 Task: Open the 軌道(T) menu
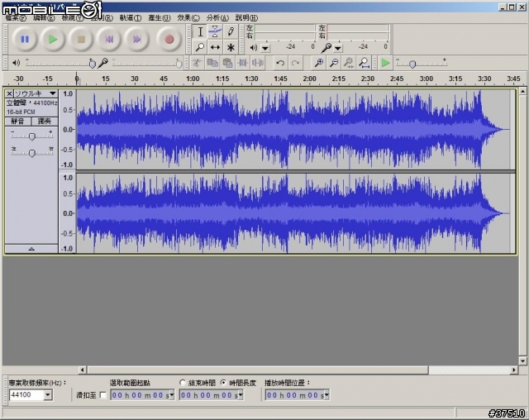click(x=131, y=18)
